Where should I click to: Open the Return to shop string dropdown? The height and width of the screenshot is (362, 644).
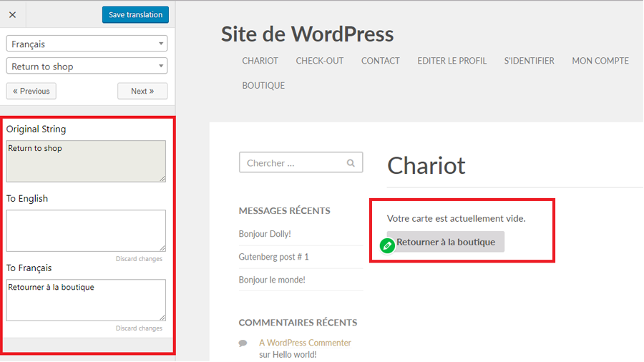click(x=87, y=66)
